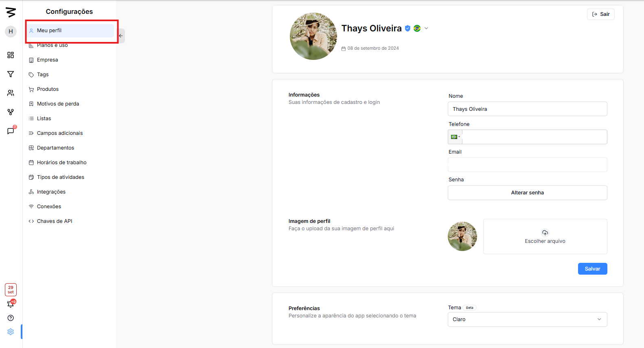Open the notifications bell icon
The image size is (644, 348).
[11, 304]
